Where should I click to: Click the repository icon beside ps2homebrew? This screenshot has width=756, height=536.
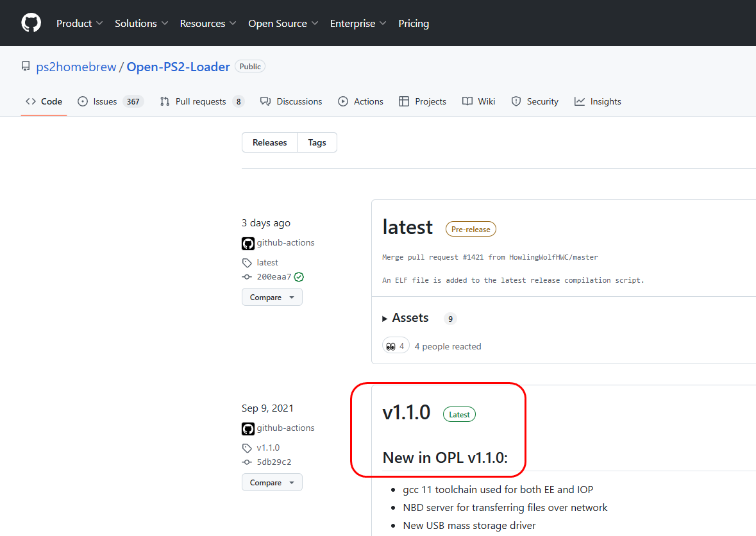pyautogui.click(x=26, y=67)
